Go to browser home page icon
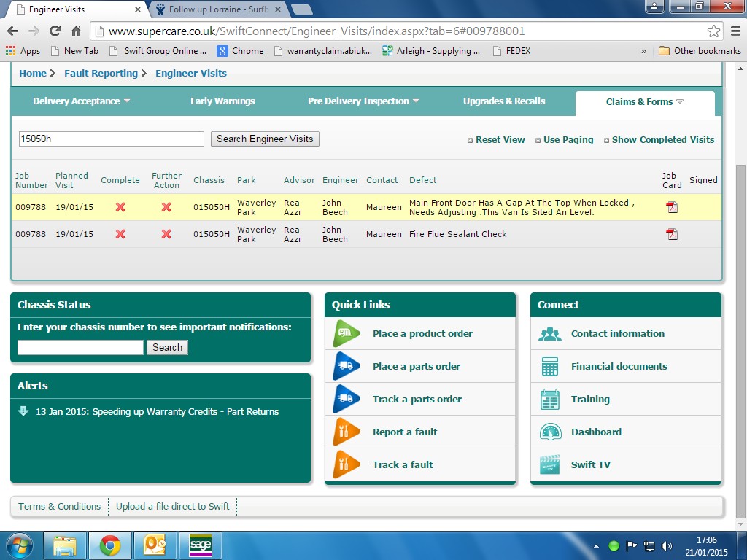Viewport: 747px width, 560px height. click(76, 31)
